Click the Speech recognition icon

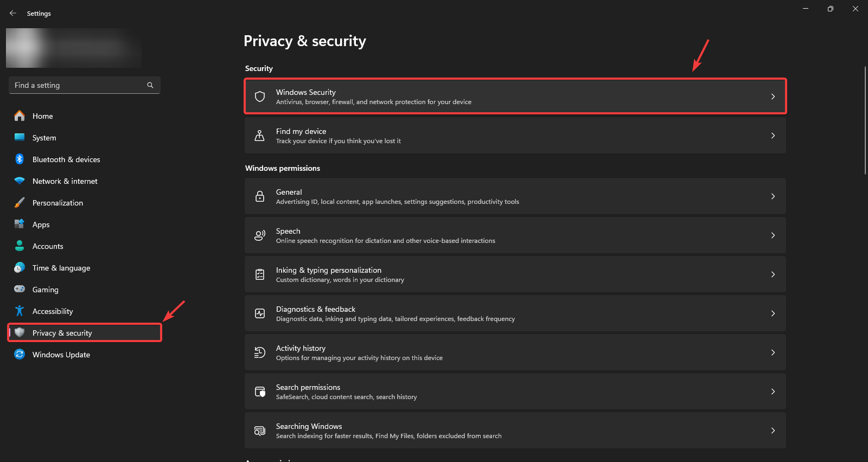point(260,235)
